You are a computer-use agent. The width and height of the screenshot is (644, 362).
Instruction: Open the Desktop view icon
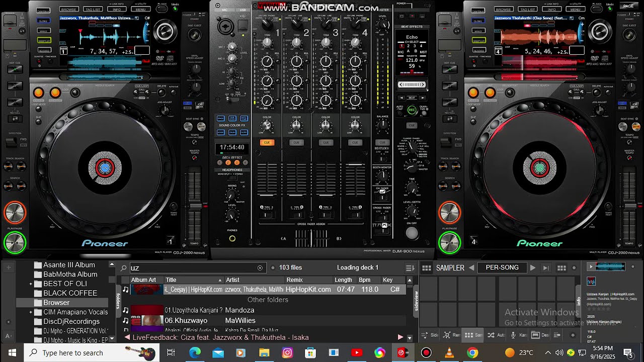535,335
